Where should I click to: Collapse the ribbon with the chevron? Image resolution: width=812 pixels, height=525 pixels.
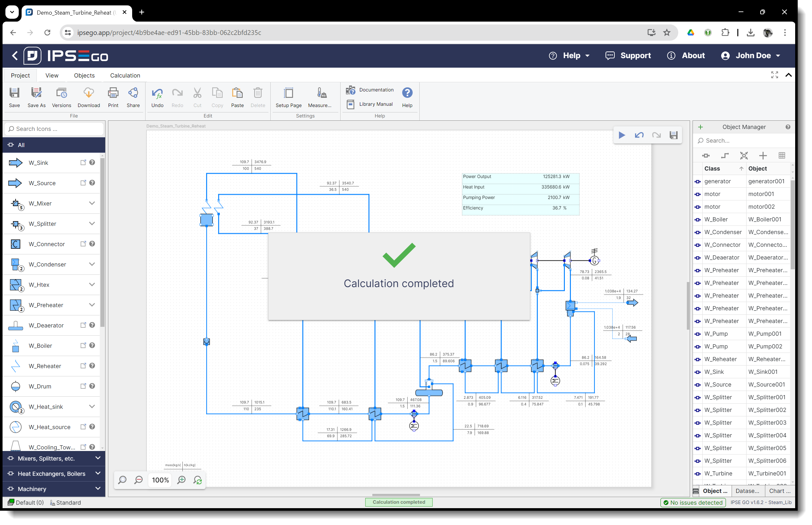[x=788, y=75]
